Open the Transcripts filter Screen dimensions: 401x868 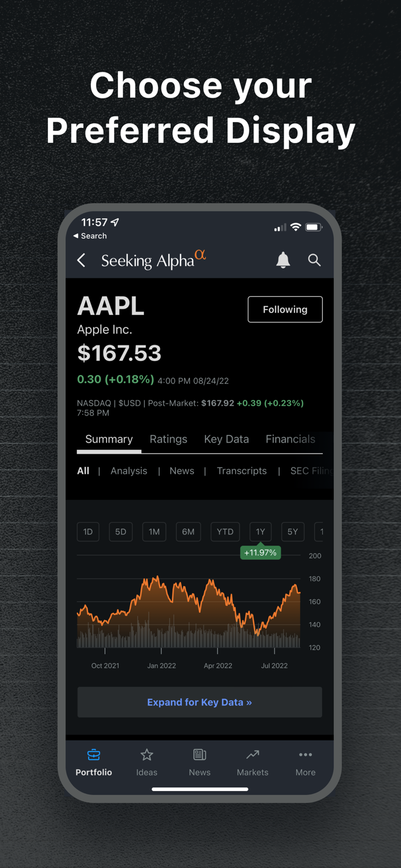coord(242,470)
